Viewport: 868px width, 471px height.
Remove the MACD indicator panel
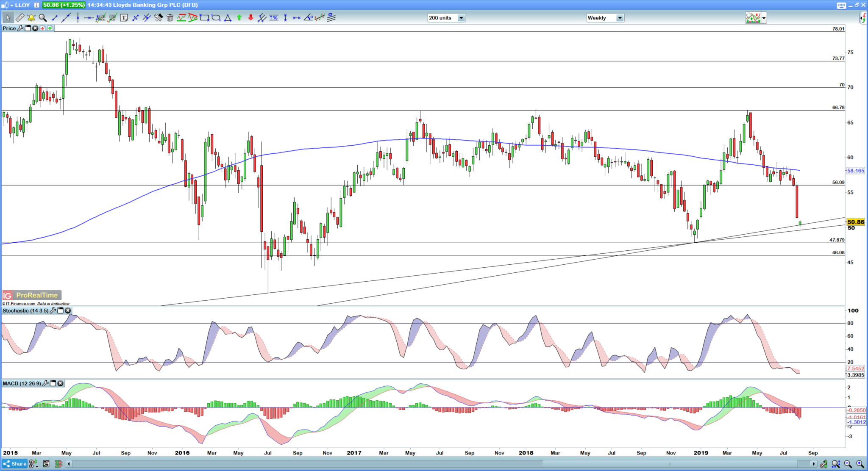tap(61, 383)
